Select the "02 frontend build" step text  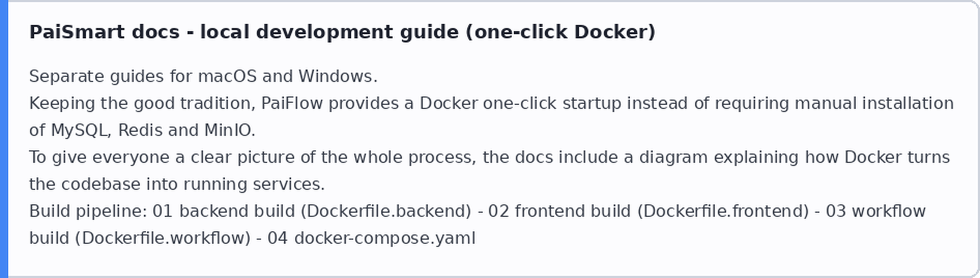(x=560, y=211)
